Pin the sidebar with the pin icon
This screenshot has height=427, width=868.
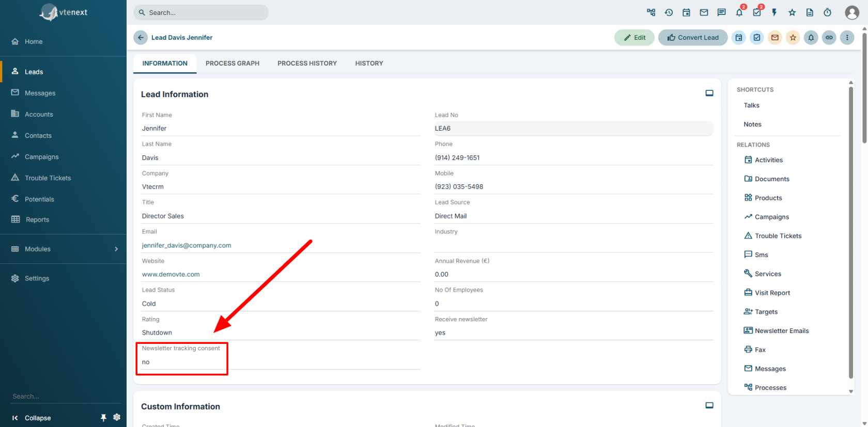coord(103,418)
